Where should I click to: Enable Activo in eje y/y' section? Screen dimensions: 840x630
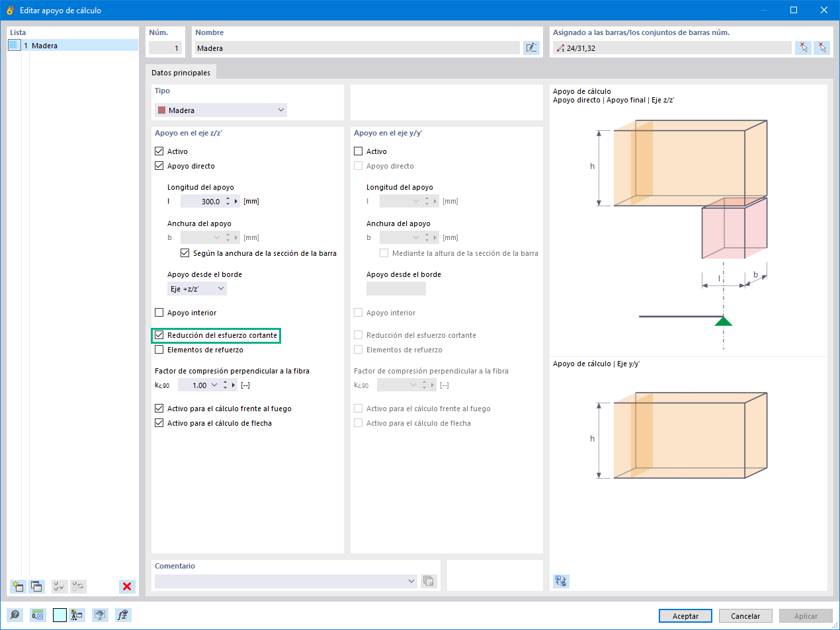click(x=358, y=151)
